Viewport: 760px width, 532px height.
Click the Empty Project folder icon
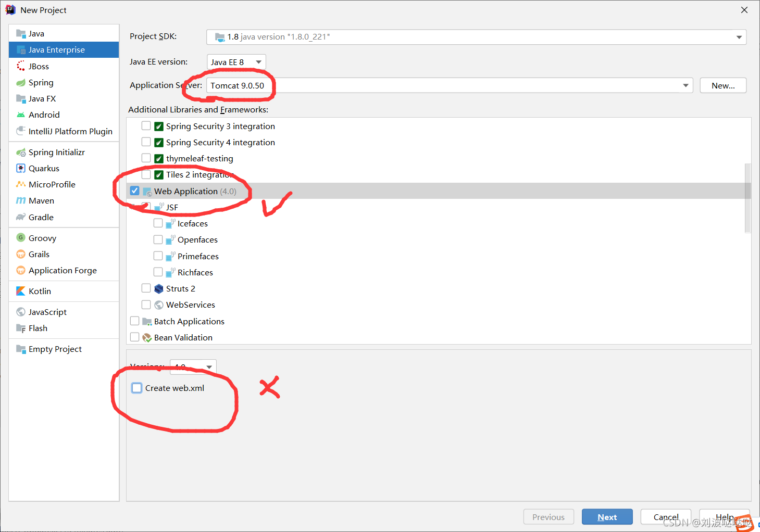pyautogui.click(x=21, y=349)
